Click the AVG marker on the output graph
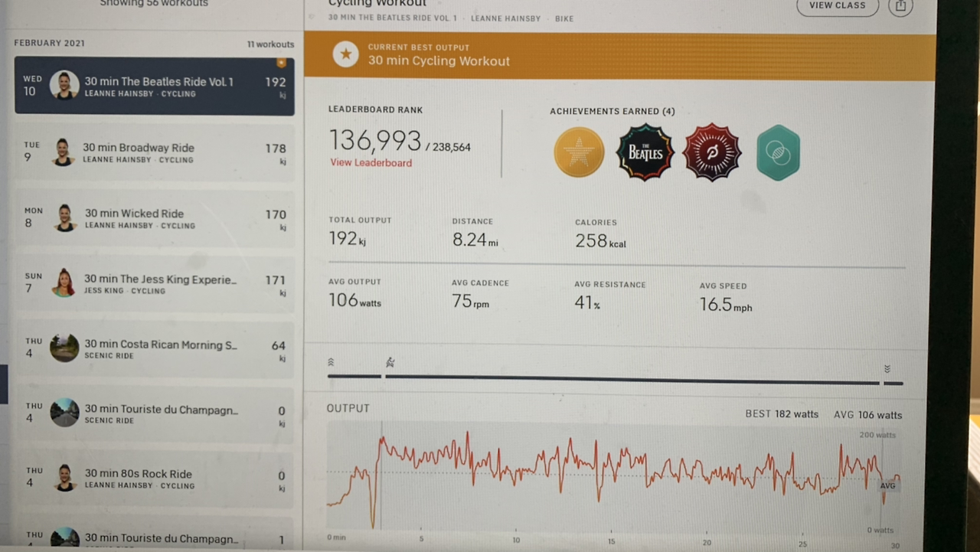 pyautogui.click(x=887, y=485)
